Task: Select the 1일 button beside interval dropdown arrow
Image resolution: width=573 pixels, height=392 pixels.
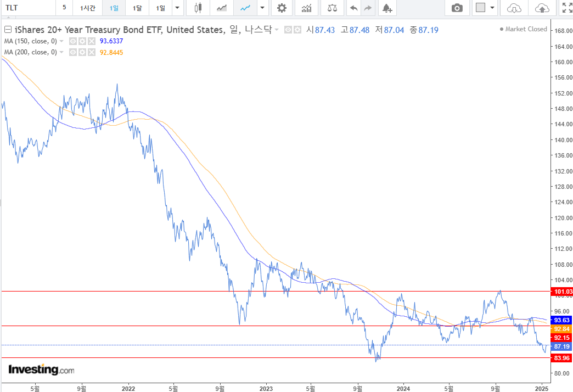Action: click(160, 8)
